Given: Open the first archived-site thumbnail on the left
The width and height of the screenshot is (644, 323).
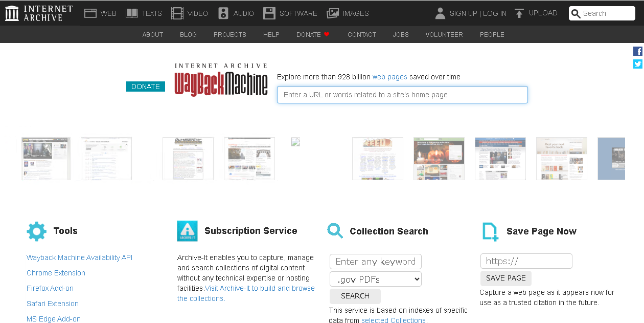Looking at the screenshot, I should pos(46,159).
